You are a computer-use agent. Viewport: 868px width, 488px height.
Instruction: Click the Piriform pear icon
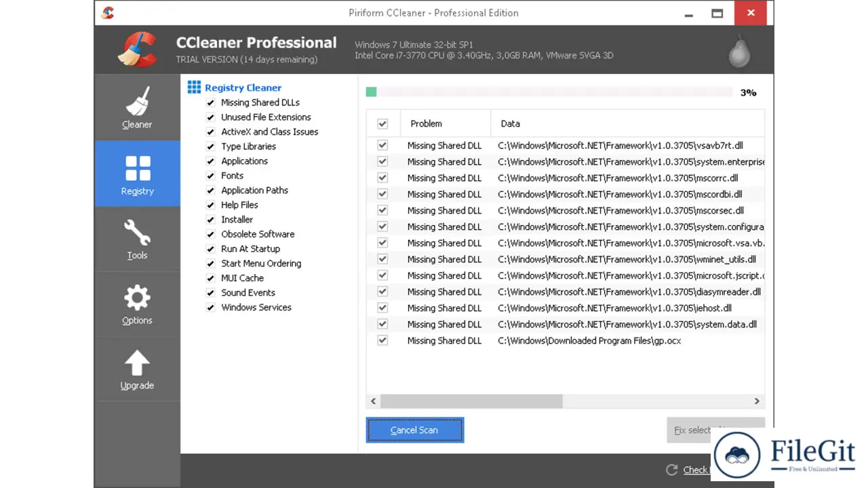pyautogui.click(x=739, y=51)
